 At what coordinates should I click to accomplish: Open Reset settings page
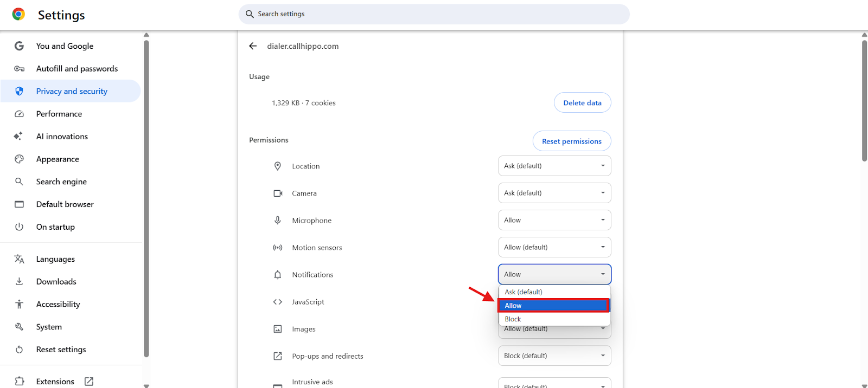[71, 350]
